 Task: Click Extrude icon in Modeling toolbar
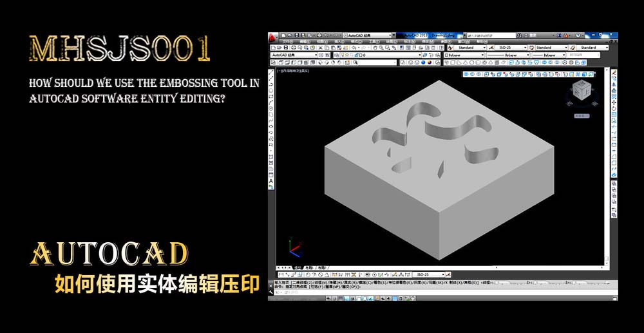coord(511,62)
